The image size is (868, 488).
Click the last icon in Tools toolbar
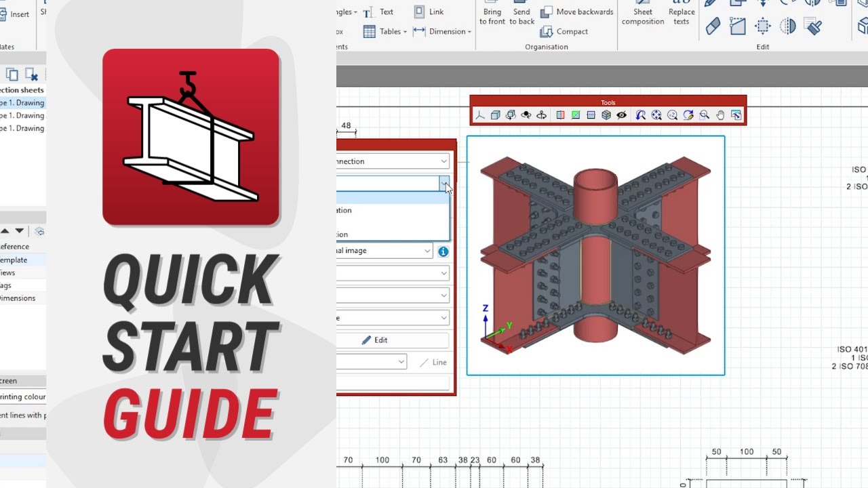click(x=736, y=115)
